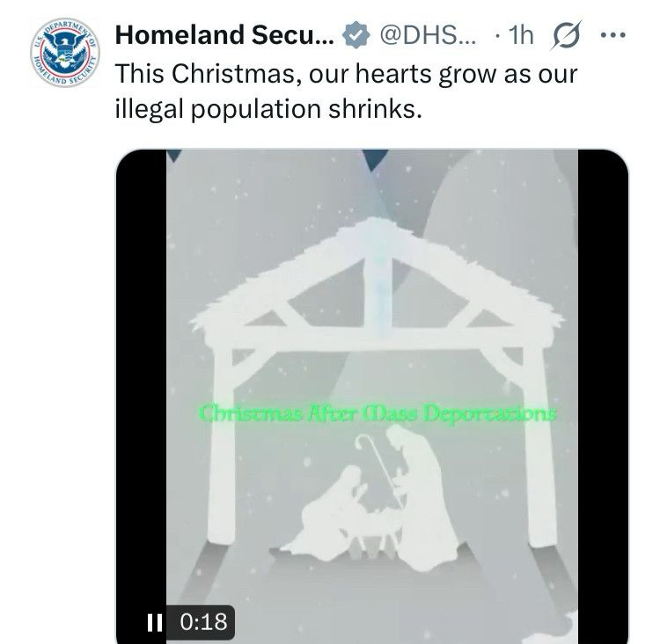Pause the video with the pause icon
Image resolution: width=660 pixels, height=644 pixels.
click(155, 623)
